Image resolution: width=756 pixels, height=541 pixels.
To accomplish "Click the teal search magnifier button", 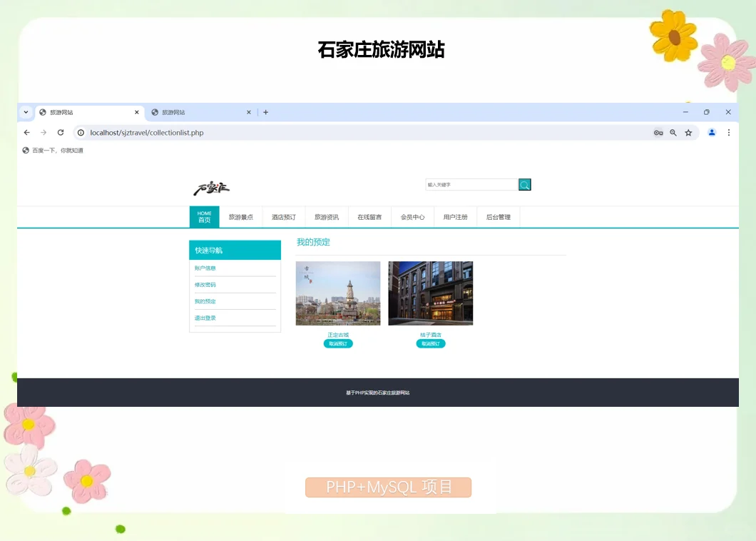I will point(525,184).
